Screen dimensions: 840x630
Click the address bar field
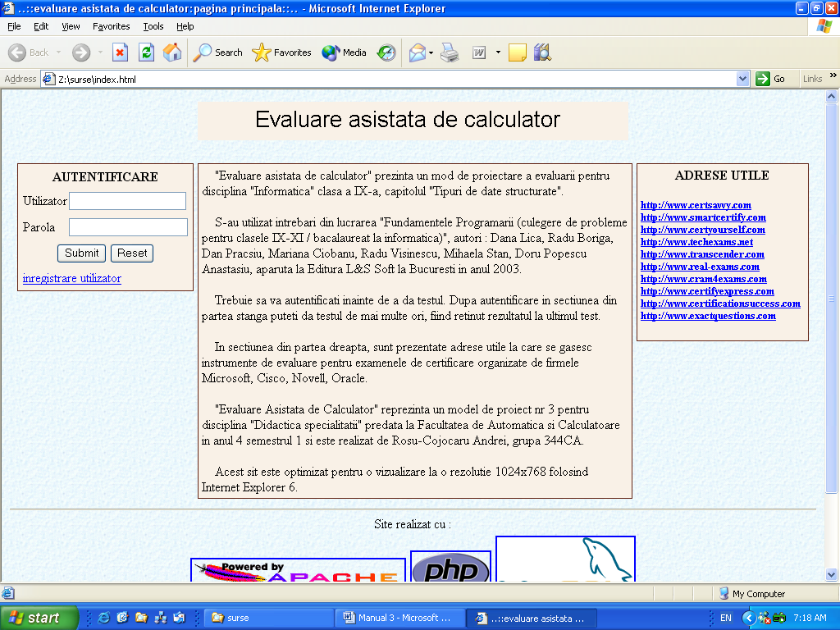click(x=396, y=80)
